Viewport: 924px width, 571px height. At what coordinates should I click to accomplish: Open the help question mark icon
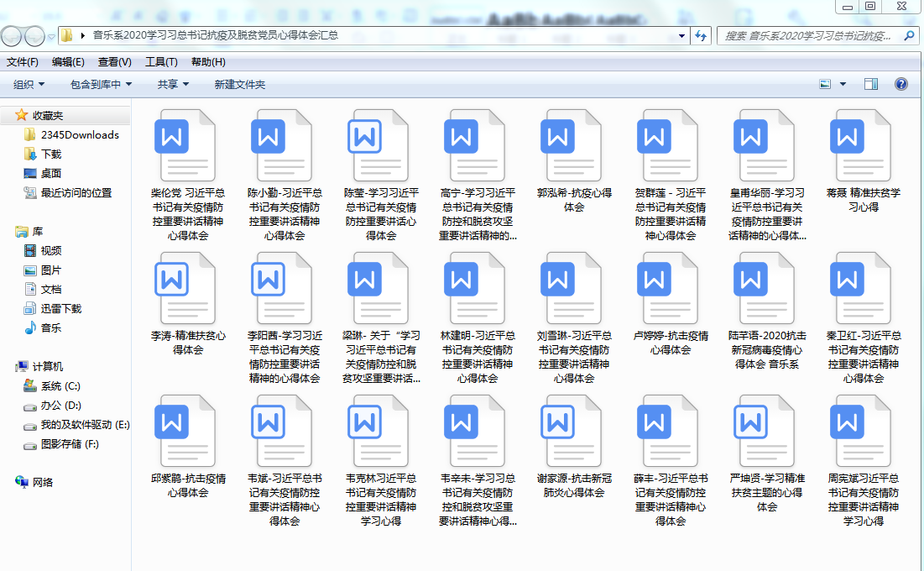(x=901, y=84)
